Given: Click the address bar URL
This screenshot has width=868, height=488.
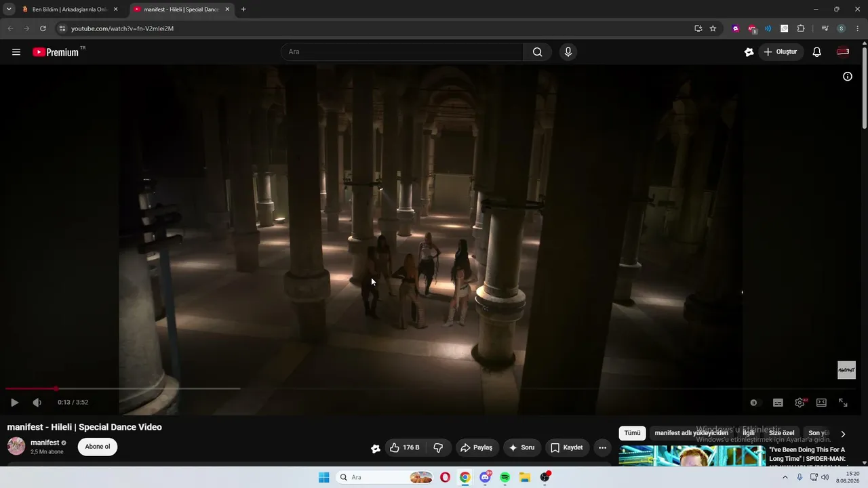Looking at the screenshot, I should click(x=122, y=28).
